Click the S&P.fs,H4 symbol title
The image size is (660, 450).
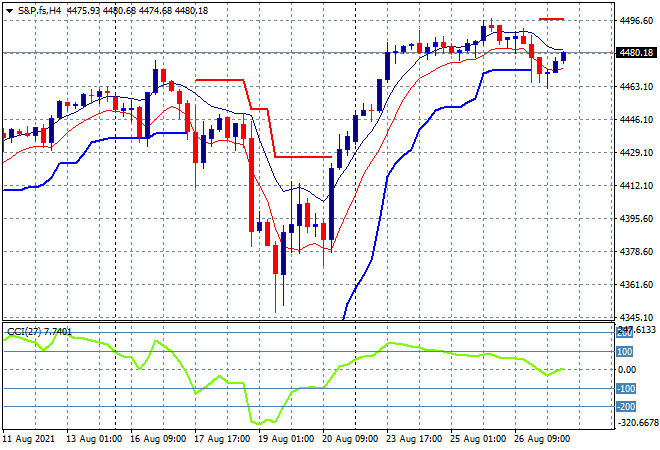coord(40,11)
